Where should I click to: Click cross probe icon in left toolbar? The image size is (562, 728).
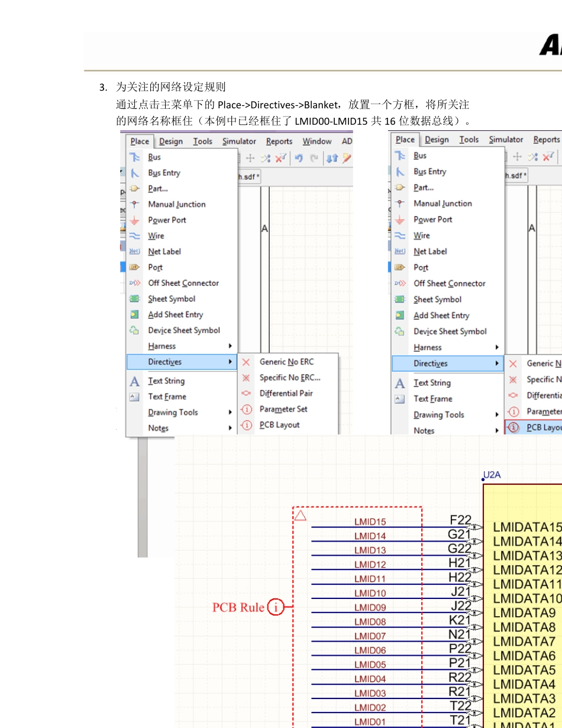click(347, 157)
